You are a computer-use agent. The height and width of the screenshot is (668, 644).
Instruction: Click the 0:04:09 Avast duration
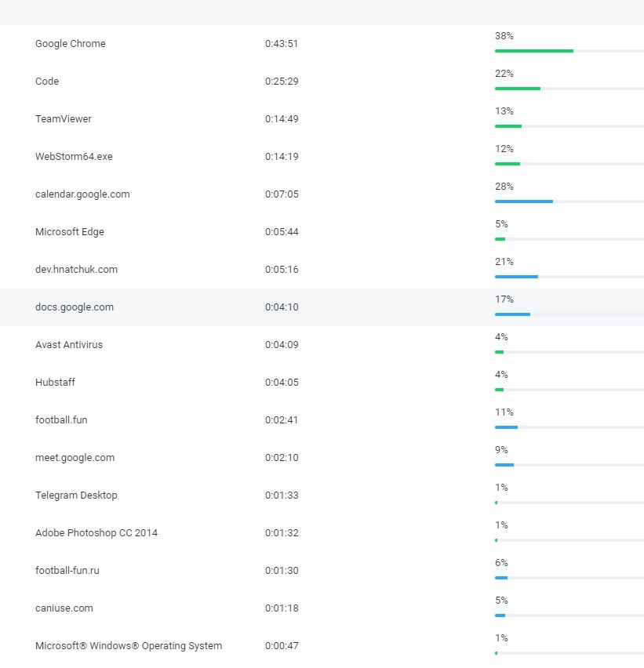[282, 345]
